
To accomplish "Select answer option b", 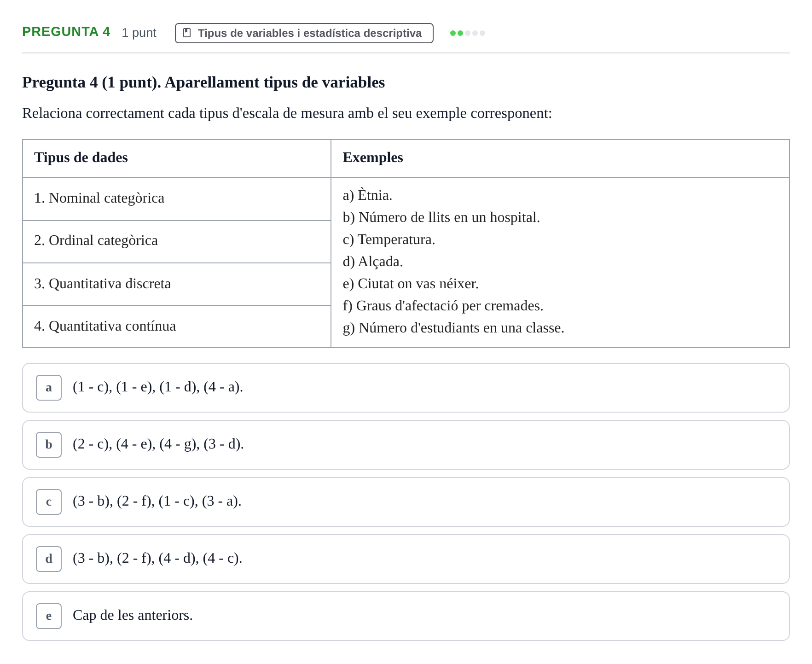I will 406,444.
